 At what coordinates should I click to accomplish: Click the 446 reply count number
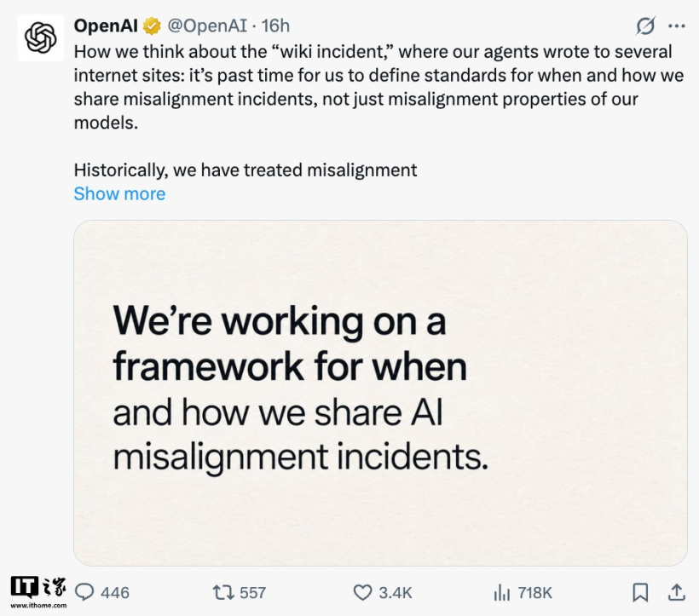pos(115,593)
